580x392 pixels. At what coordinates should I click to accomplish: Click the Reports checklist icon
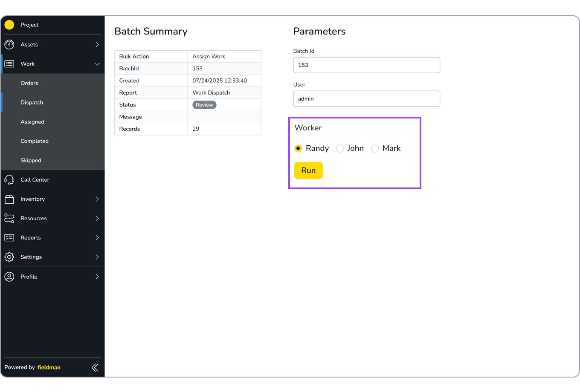[9, 238]
